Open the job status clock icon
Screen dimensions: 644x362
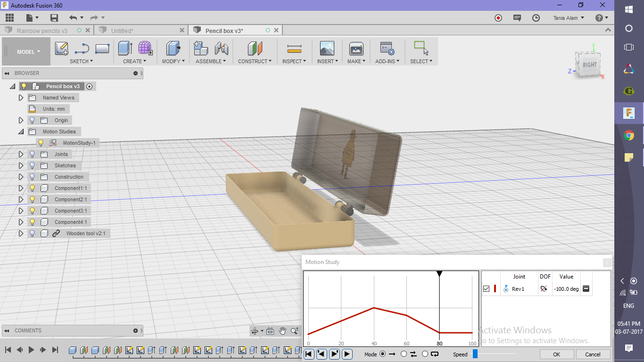coord(536,18)
